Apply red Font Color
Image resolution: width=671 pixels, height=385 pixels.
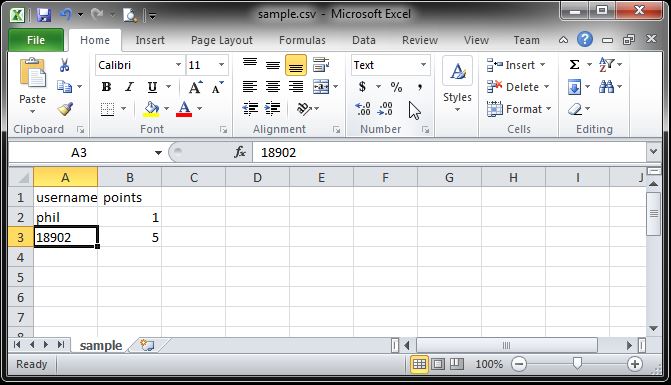click(x=184, y=109)
